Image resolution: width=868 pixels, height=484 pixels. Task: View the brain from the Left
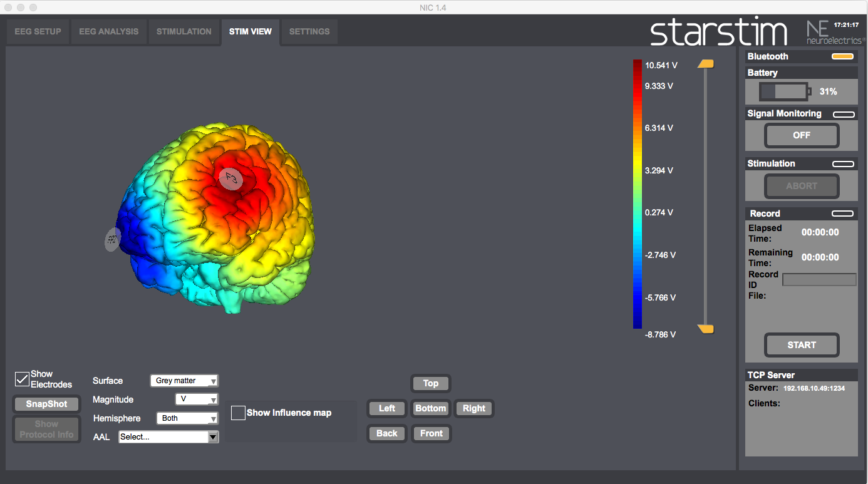[x=387, y=408]
